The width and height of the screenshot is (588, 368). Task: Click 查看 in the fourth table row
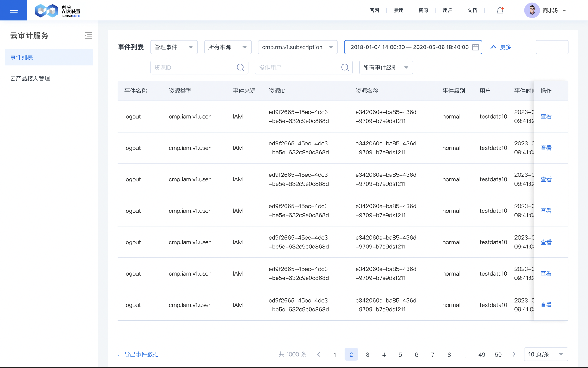546,211
